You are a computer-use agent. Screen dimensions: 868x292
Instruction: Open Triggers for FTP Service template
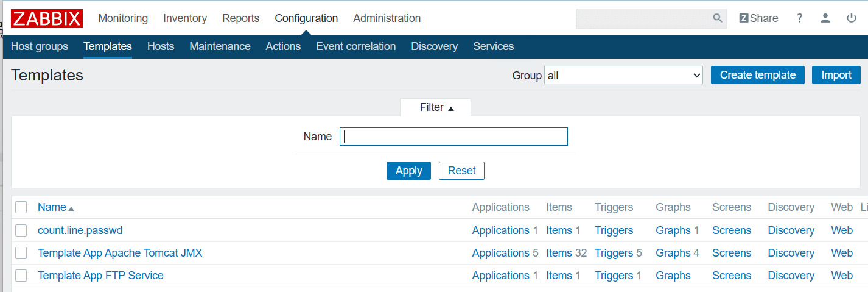tap(614, 276)
